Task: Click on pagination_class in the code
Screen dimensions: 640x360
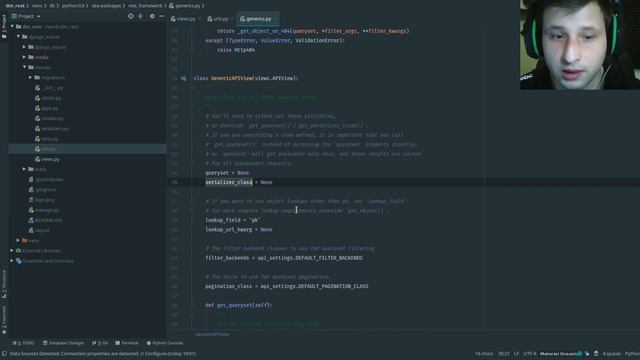Action: [x=229, y=287]
